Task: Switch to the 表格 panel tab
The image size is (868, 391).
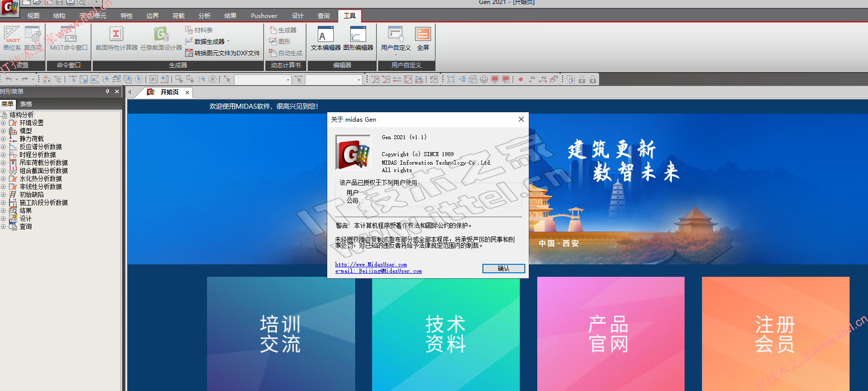Action: 26,104
